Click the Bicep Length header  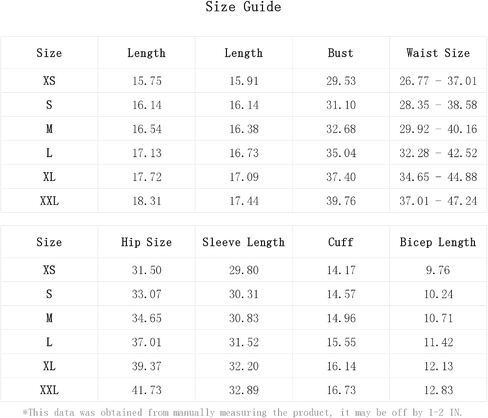pyautogui.click(x=438, y=242)
